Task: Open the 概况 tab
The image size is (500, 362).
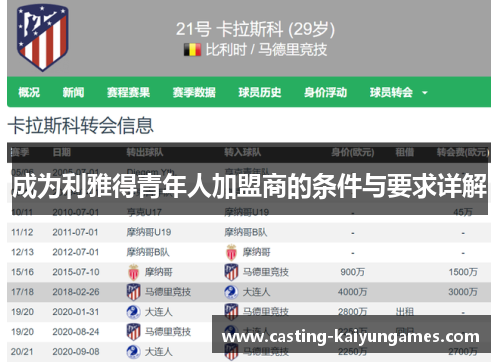Action: [x=29, y=92]
